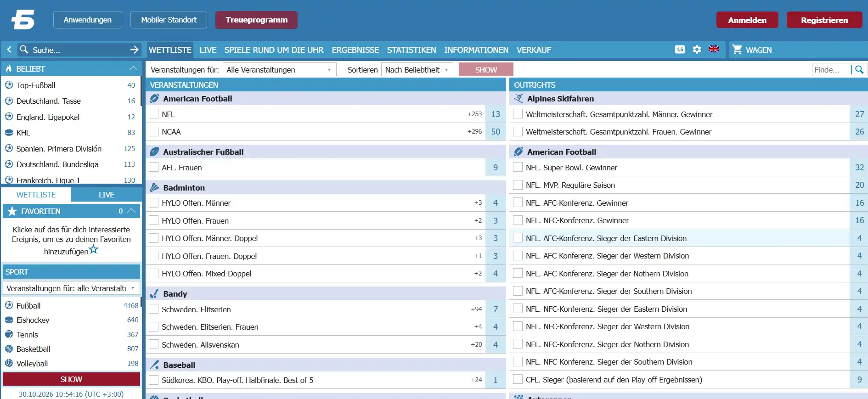Screen dimensions: 868x399
Task: Open the LIVE menu item
Action: click(208, 50)
